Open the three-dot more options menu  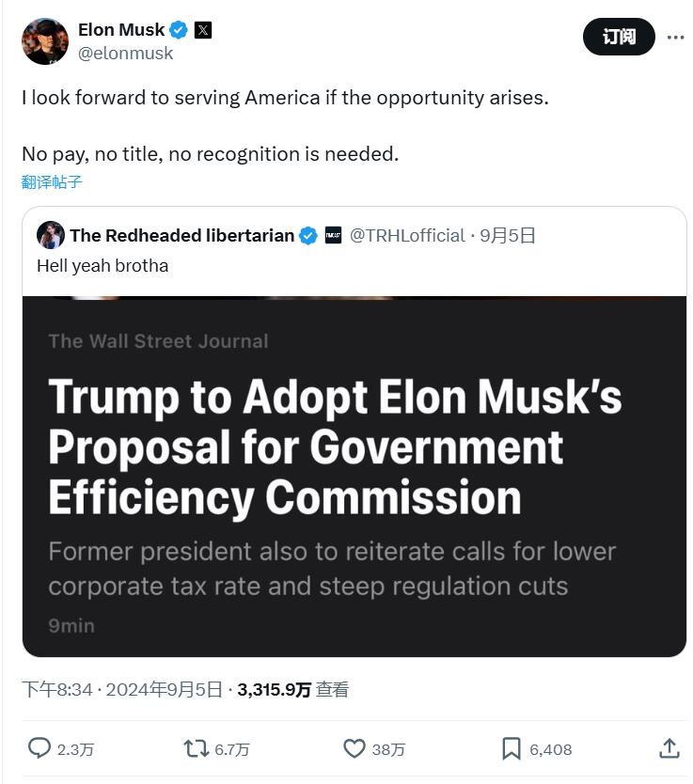(675, 37)
